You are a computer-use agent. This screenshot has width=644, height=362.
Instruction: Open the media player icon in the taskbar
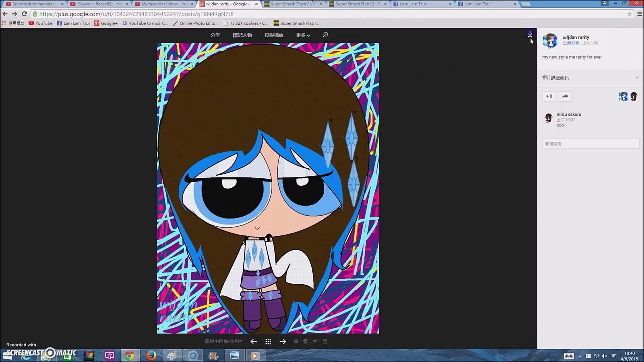[255, 356]
